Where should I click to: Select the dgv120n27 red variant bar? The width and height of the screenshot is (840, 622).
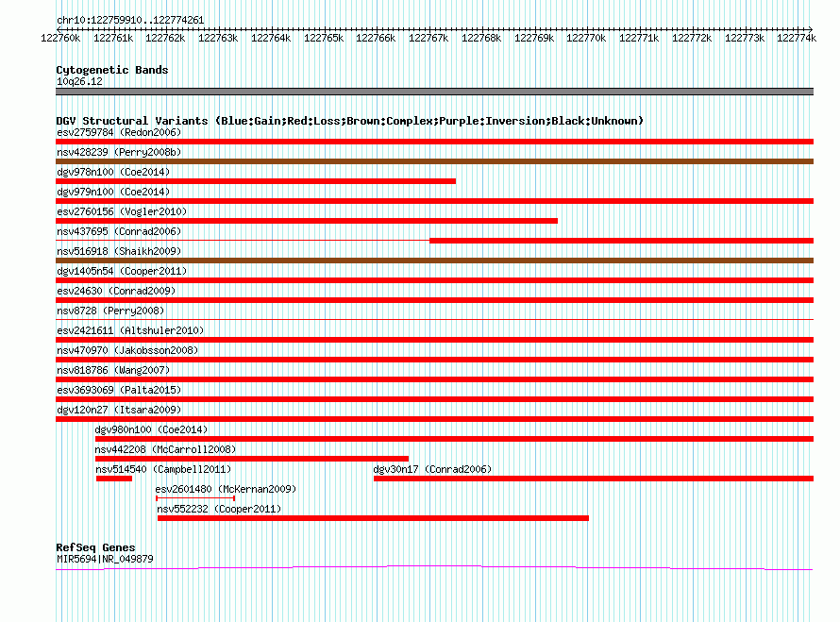click(x=434, y=419)
